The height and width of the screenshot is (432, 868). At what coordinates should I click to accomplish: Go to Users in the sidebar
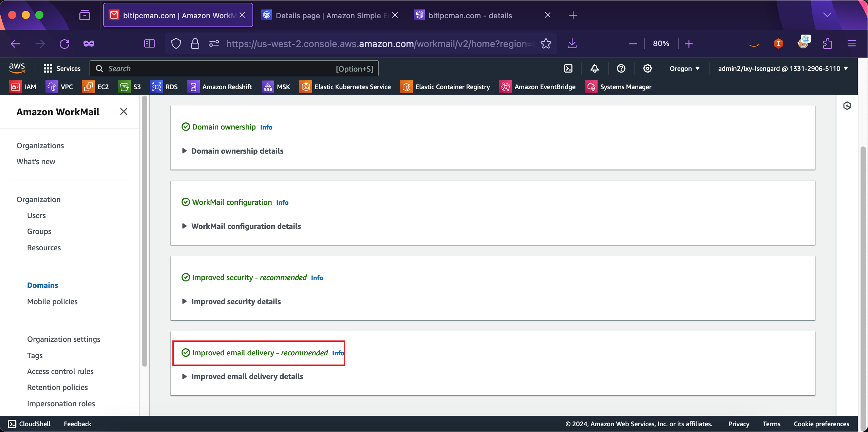point(36,215)
